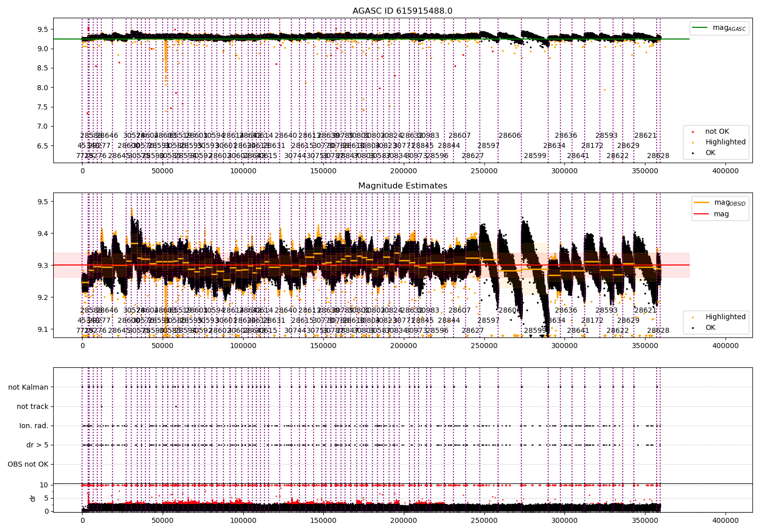Click the 'dr' y-axis label at bottom
The image size is (760, 532).
pyautogui.click(x=33, y=498)
